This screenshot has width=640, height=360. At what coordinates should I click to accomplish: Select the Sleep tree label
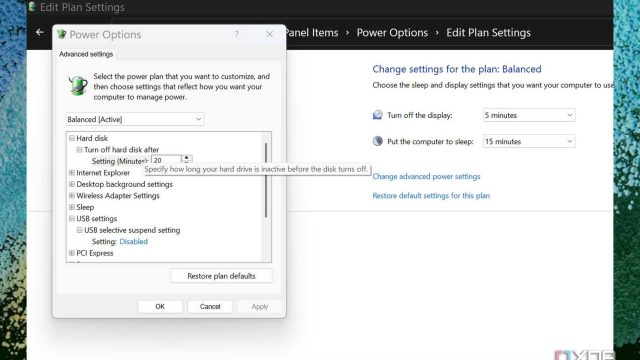coord(85,207)
